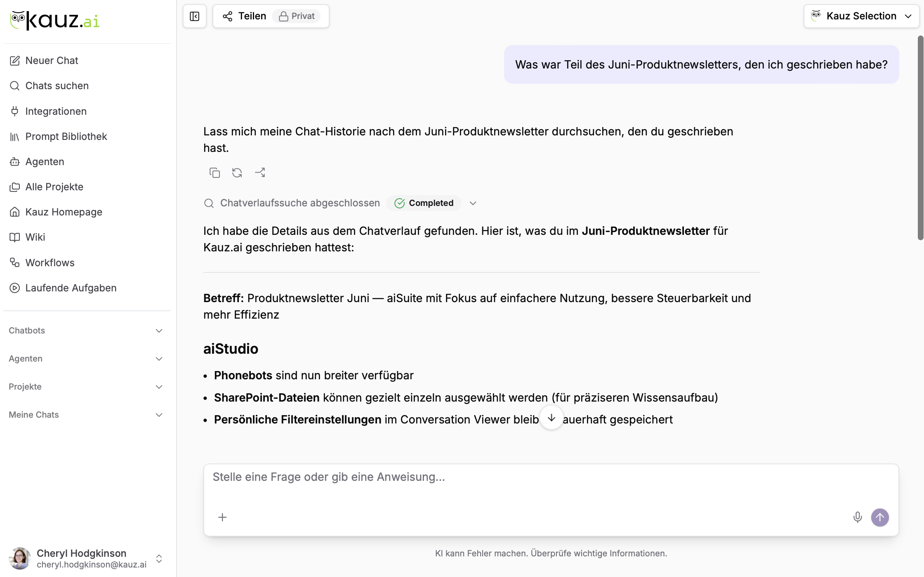Jump to bottom with the down-arrow button

tap(551, 418)
